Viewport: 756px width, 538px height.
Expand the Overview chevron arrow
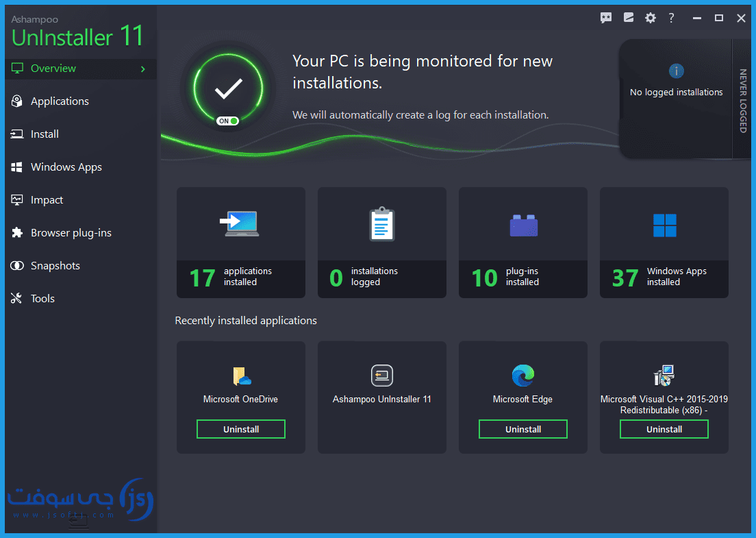(x=142, y=69)
